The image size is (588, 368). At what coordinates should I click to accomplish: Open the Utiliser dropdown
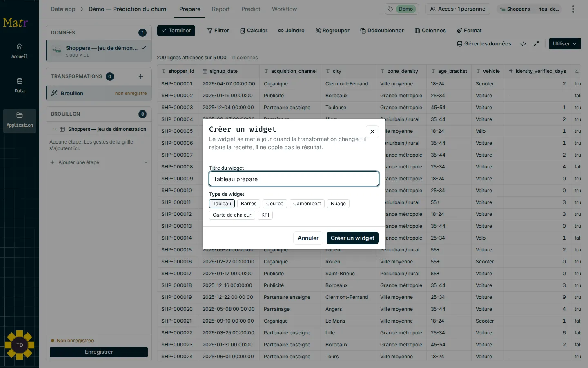565,44
